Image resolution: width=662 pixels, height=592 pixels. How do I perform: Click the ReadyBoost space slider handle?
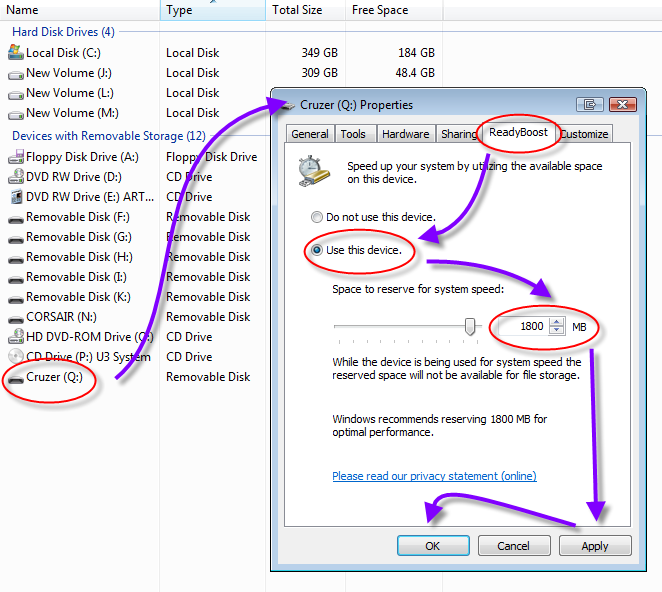(469, 327)
